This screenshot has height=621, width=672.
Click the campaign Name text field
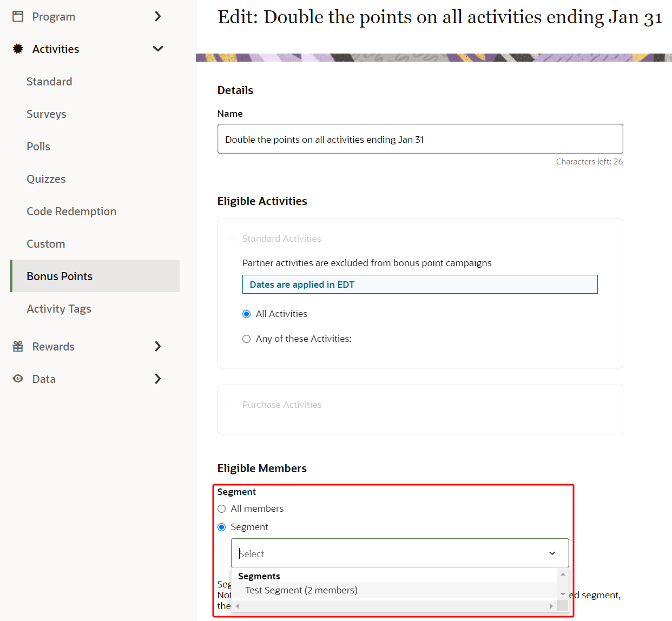tap(420, 139)
